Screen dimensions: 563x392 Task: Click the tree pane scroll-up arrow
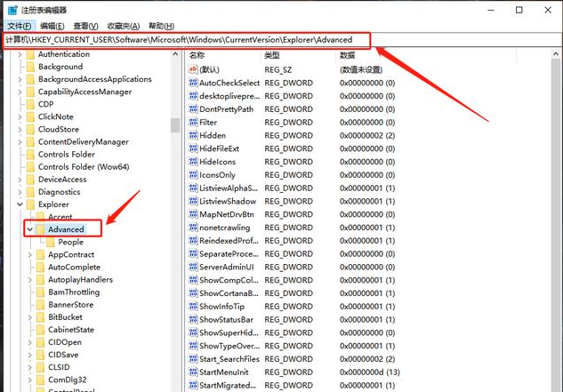tap(175, 54)
